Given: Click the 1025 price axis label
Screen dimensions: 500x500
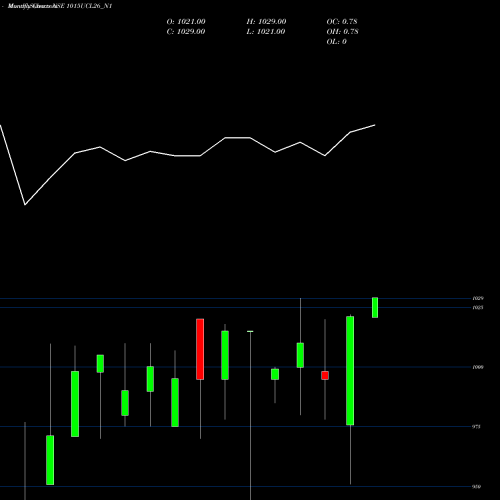Looking at the screenshot, I should pos(478,308).
